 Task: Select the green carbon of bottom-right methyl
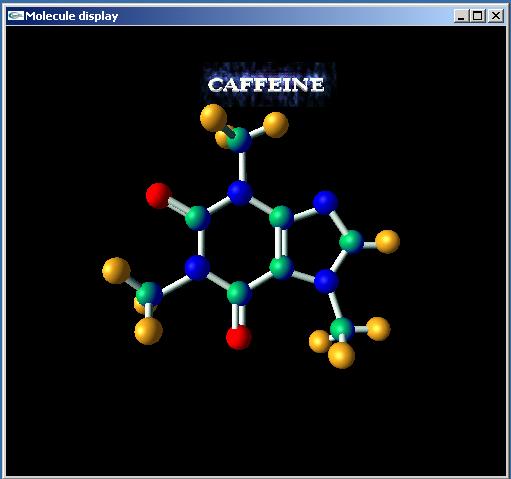point(342,330)
